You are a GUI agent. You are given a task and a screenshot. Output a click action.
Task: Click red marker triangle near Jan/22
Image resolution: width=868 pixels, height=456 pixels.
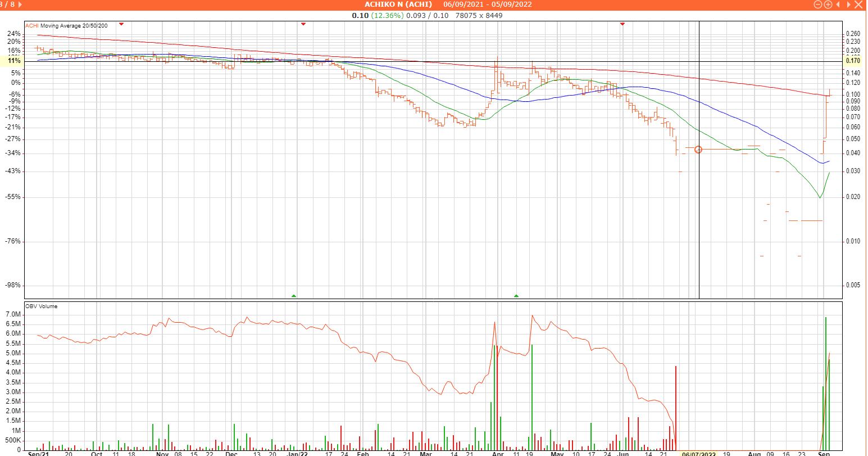(x=303, y=24)
